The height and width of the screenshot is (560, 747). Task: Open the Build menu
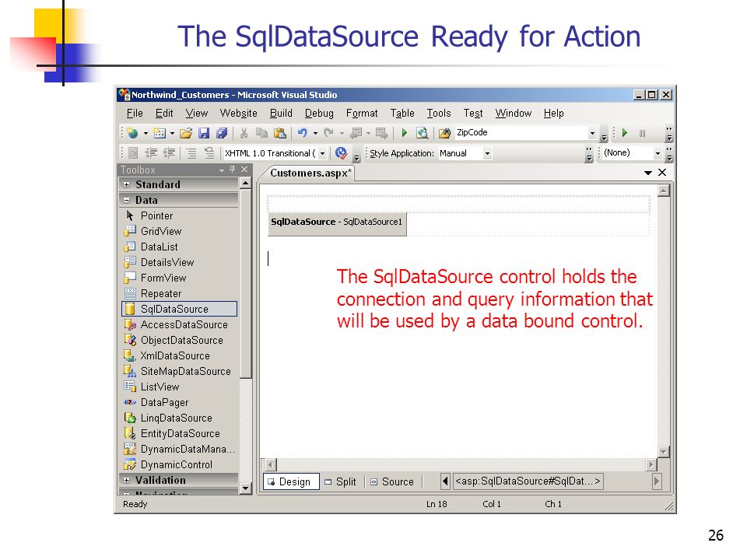tap(281, 114)
